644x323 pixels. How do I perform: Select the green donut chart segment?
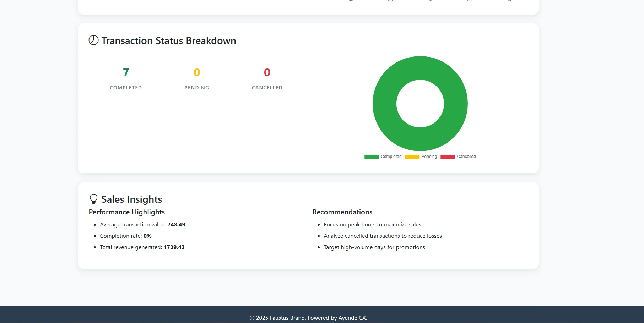tap(420, 66)
